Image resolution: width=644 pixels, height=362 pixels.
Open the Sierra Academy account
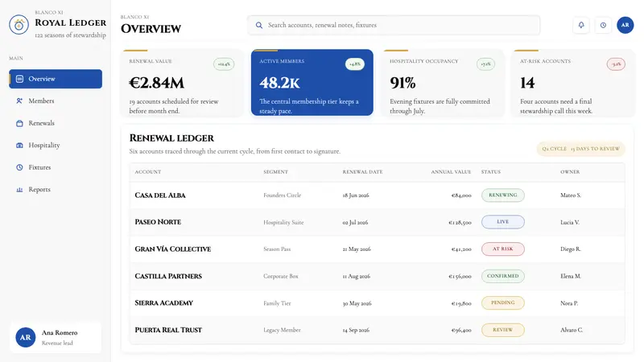point(164,303)
